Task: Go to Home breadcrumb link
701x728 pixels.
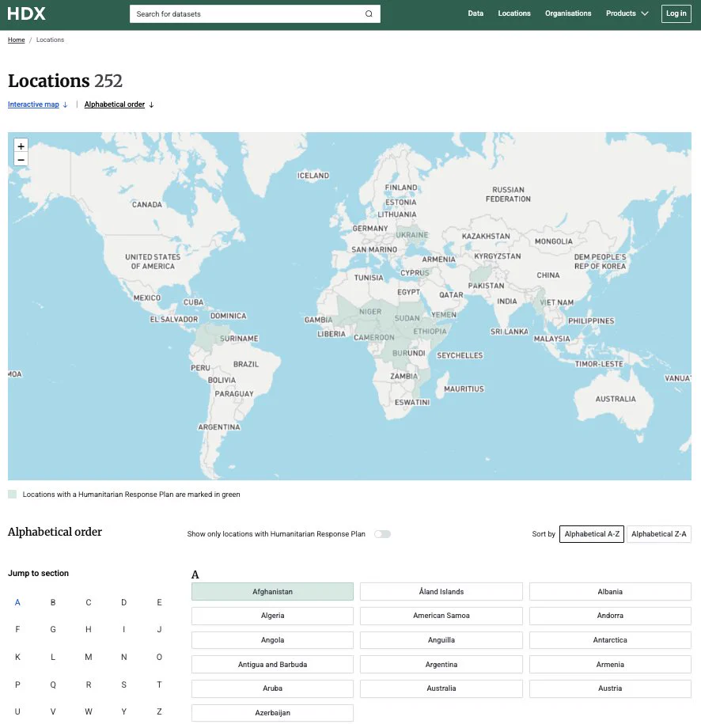Action: tap(17, 40)
